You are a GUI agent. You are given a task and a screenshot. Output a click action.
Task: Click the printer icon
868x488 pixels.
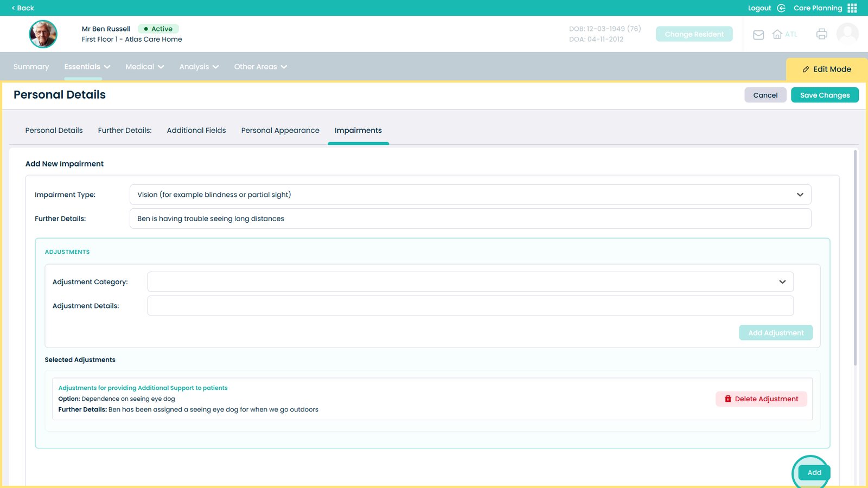[821, 34]
